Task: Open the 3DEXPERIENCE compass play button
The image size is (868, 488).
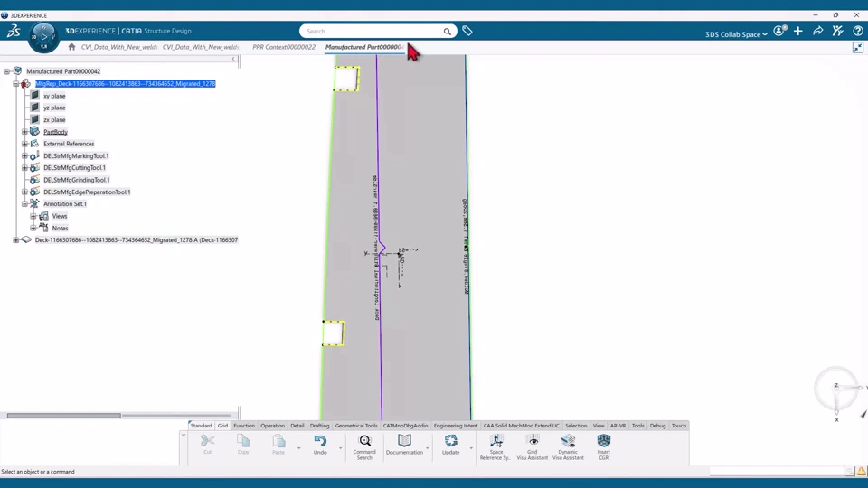Action: coord(43,37)
